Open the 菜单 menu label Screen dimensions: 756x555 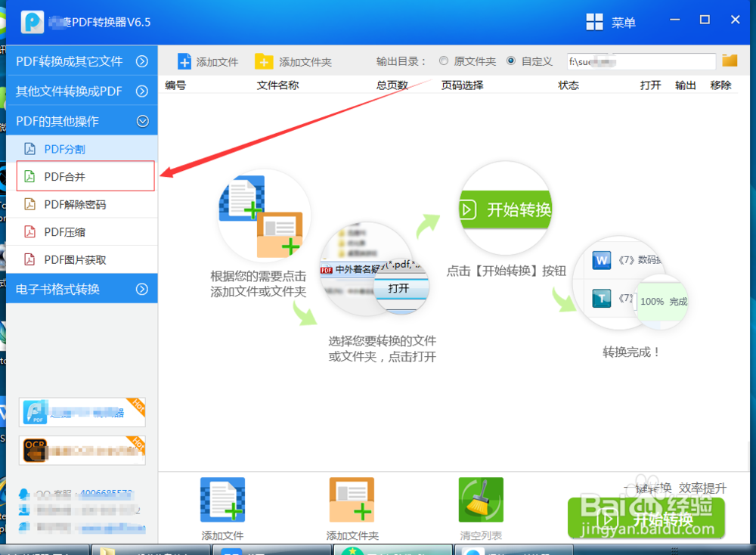624,22
